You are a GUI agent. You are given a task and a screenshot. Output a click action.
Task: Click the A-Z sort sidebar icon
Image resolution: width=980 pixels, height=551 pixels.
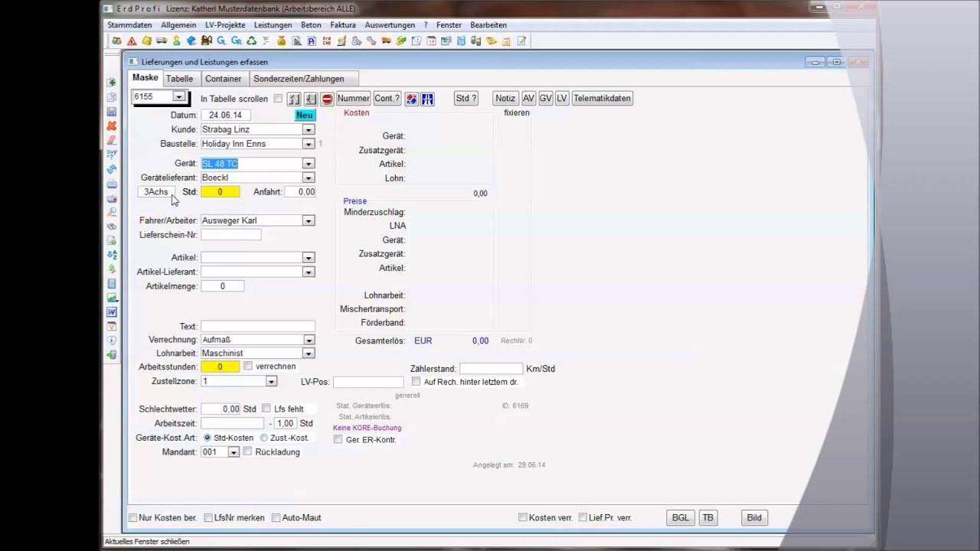112,255
